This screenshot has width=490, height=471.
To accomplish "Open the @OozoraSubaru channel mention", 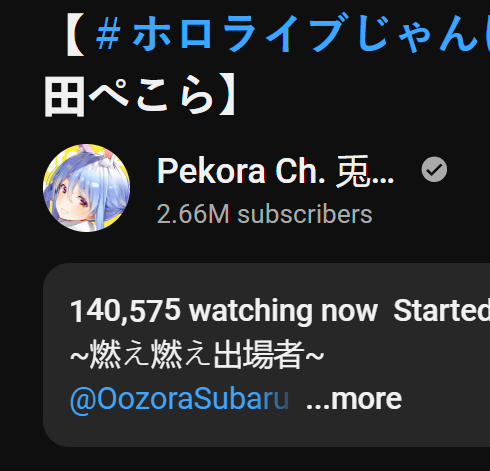I will (x=179, y=399).
